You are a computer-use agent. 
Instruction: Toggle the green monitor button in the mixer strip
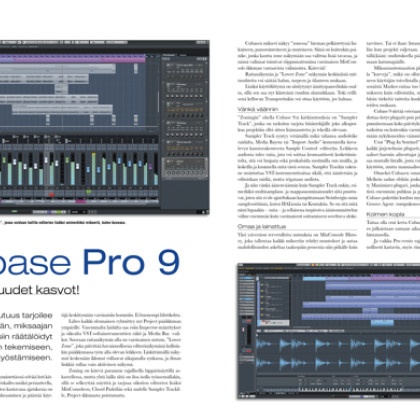[89, 192]
